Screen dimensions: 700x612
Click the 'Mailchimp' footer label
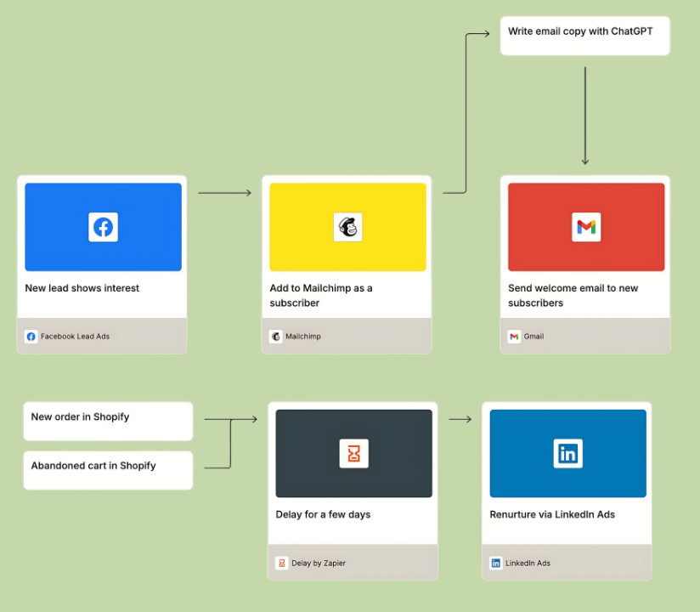coord(303,337)
